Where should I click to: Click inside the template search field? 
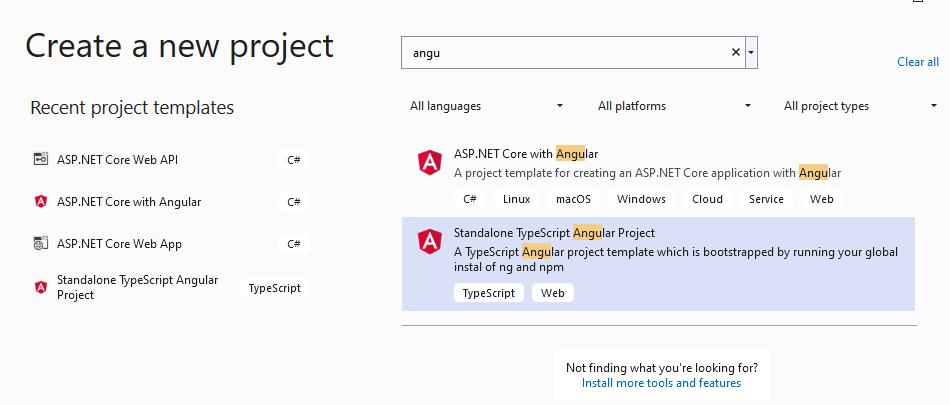565,53
